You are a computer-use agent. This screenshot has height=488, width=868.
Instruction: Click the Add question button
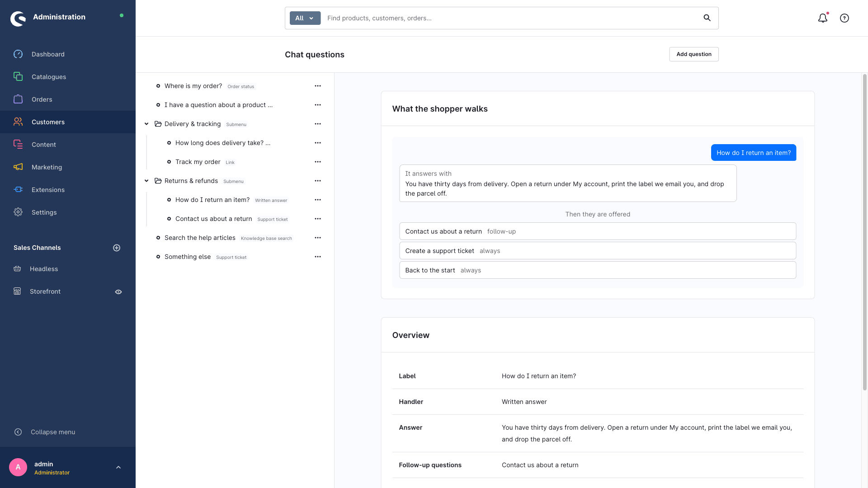694,54
